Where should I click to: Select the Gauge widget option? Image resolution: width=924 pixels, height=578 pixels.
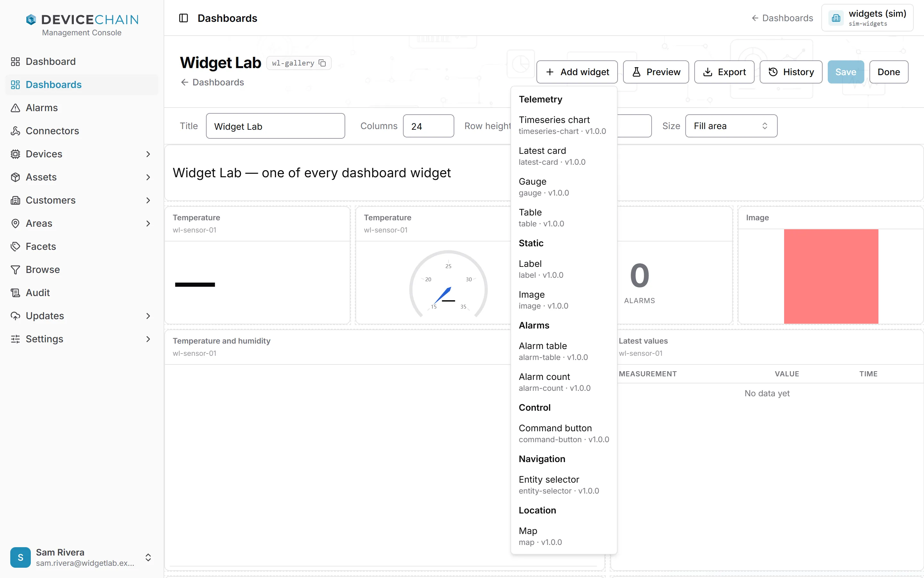click(x=564, y=187)
